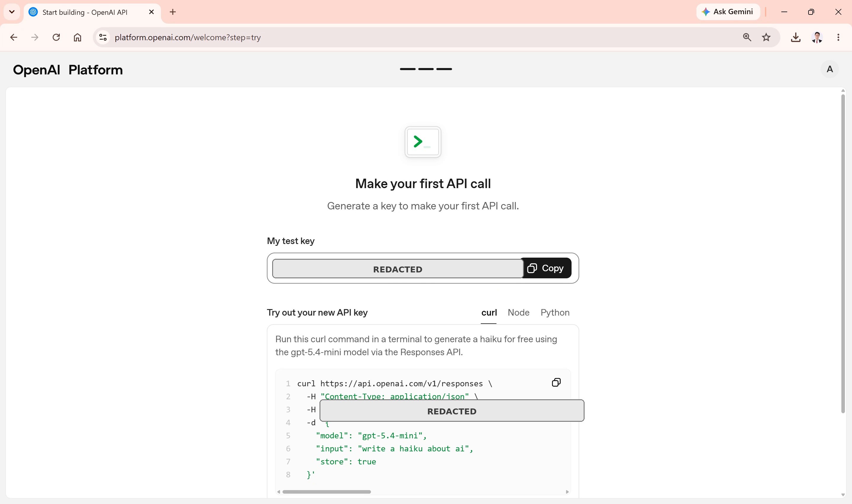Click the page vertical scrollbar

pos(843,254)
